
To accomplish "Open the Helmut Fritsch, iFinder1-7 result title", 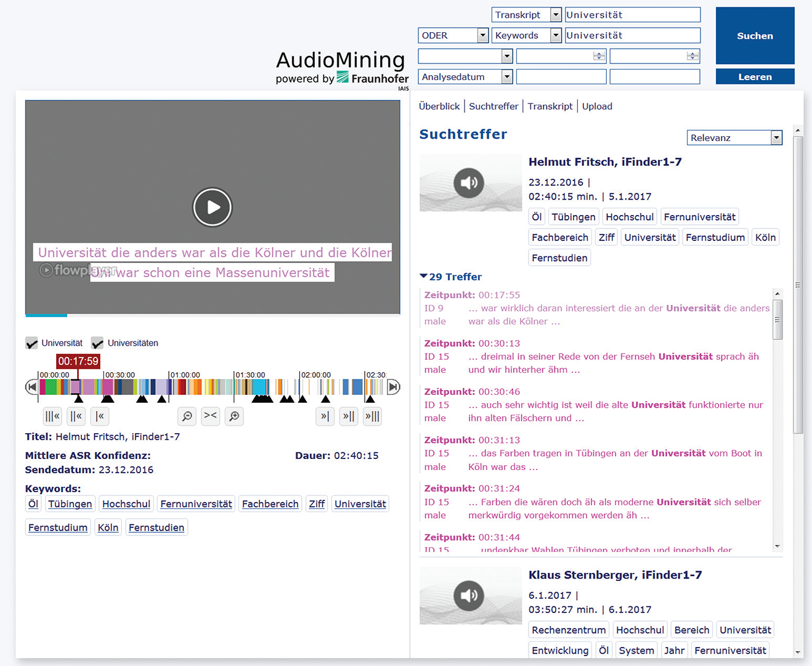I will point(605,162).
